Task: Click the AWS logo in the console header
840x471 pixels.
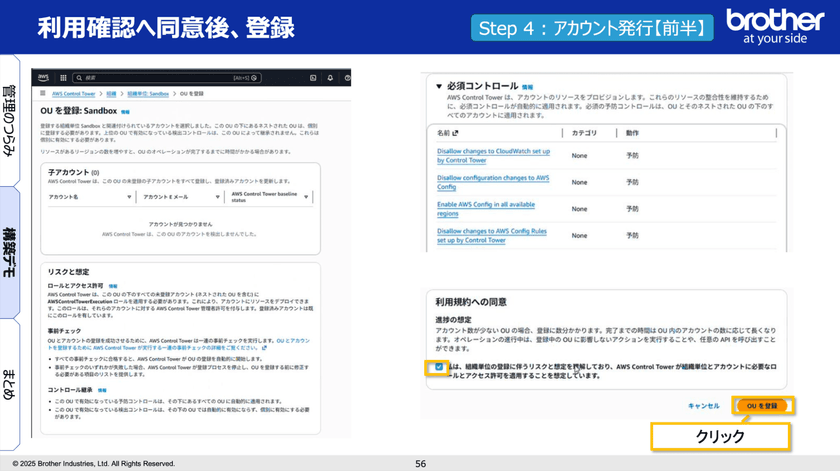Action: coord(41,77)
